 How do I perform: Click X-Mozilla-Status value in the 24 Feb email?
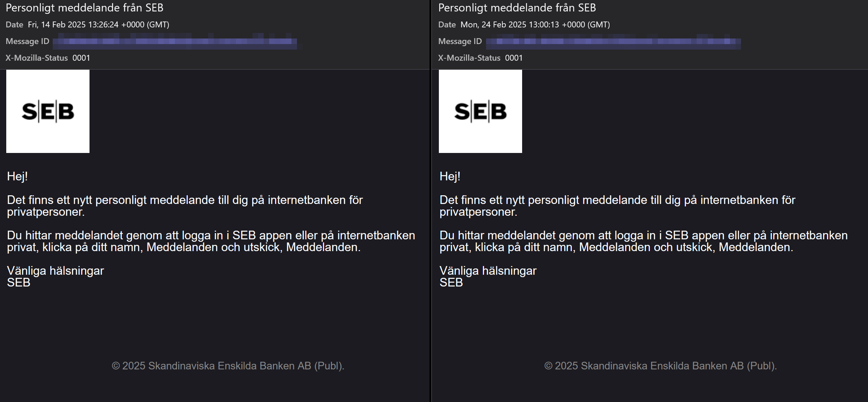514,58
